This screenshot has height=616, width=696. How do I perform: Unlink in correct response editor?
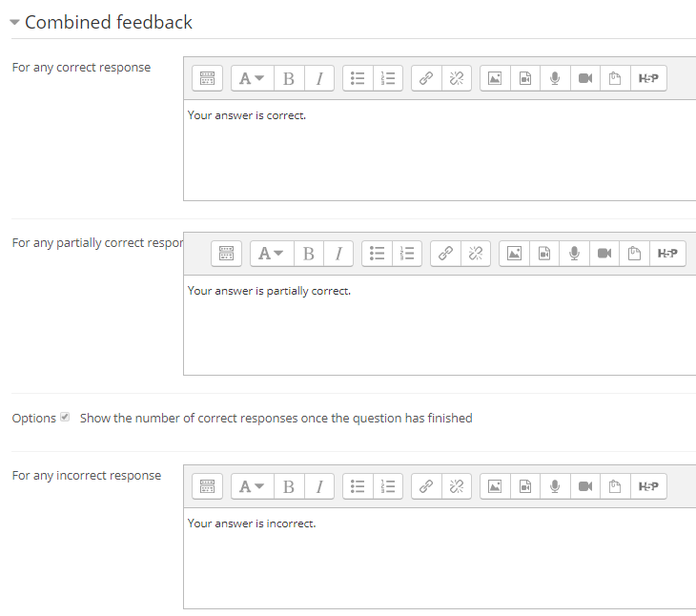tap(457, 78)
